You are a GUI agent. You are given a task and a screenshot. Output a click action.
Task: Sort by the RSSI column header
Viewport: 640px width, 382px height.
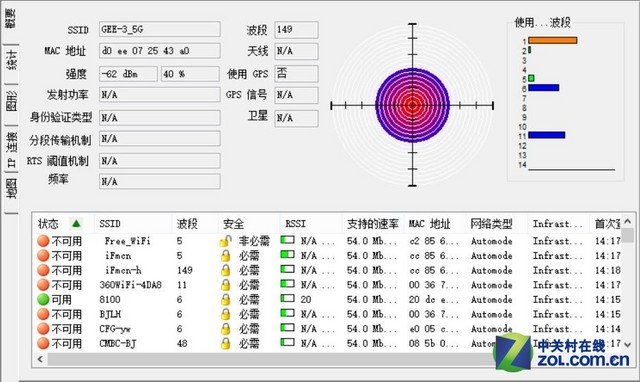(296, 224)
